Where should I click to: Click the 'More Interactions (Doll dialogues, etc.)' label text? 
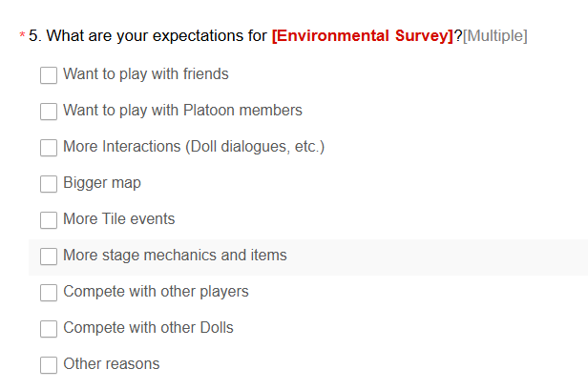[194, 147]
